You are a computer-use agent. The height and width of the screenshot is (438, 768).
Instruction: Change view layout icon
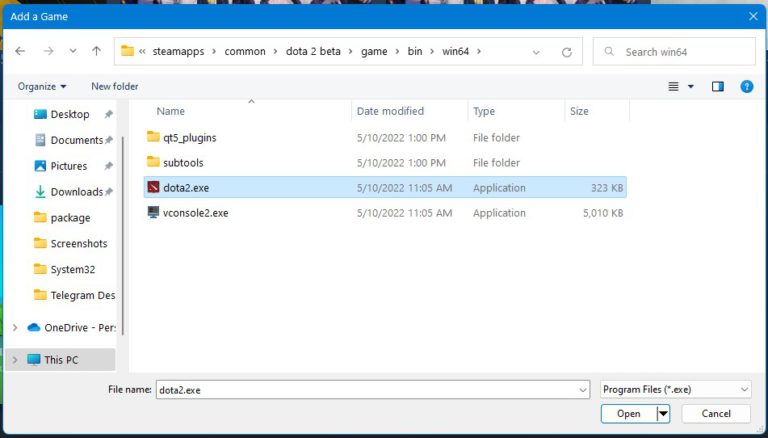[x=673, y=87]
